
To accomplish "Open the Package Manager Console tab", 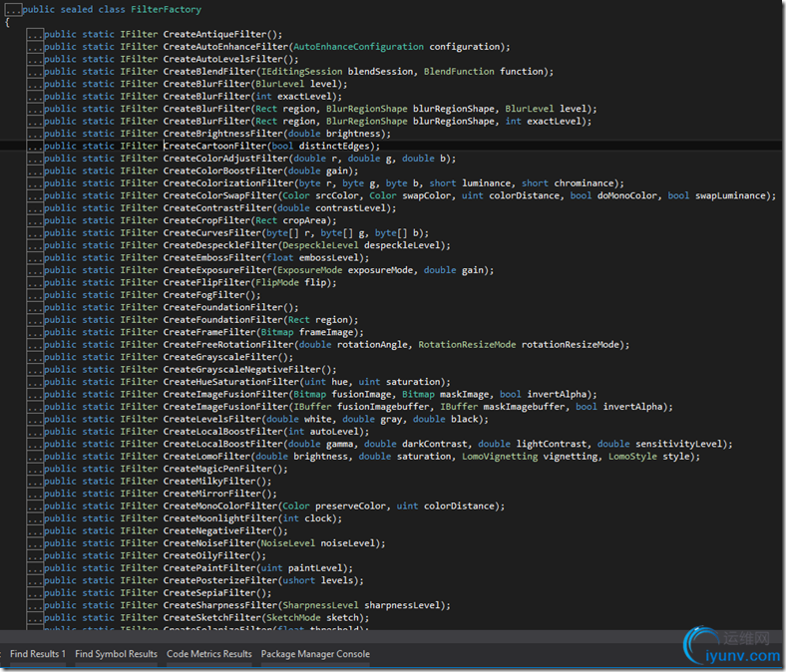I will point(315,654).
